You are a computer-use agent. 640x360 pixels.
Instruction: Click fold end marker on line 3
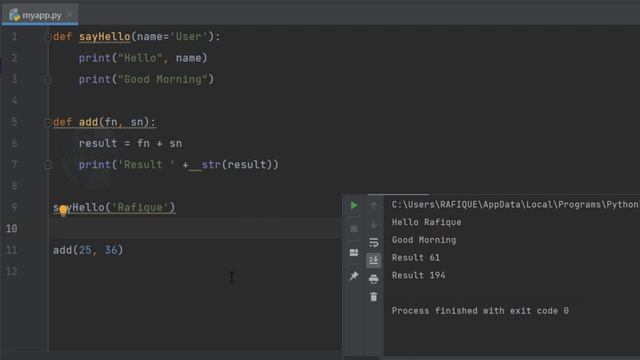click(x=47, y=80)
